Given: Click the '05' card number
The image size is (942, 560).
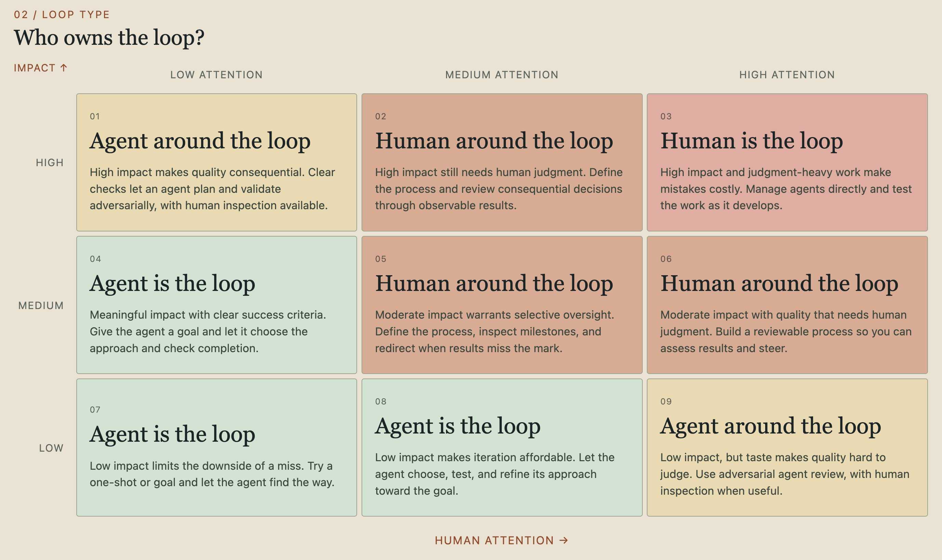Looking at the screenshot, I should 381,259.
